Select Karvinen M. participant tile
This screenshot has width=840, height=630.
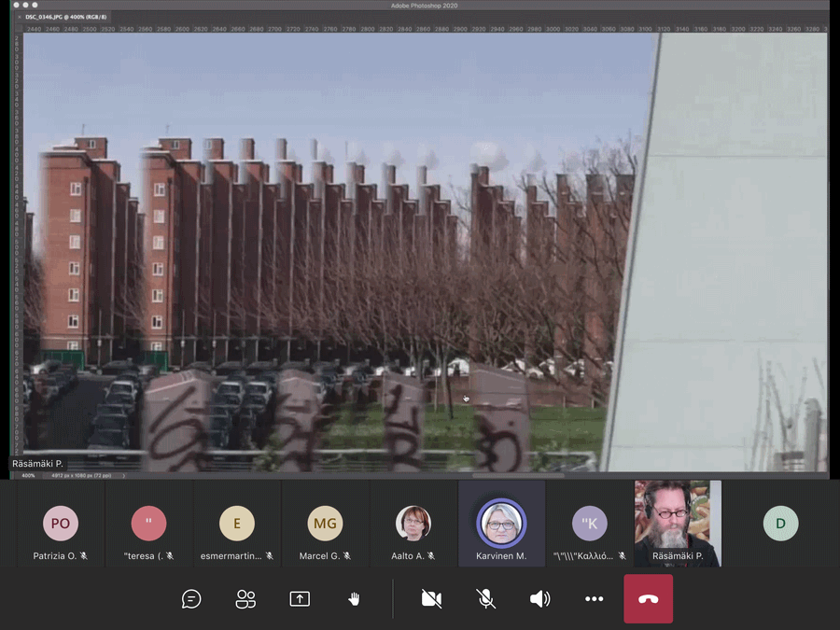point(501,524)
